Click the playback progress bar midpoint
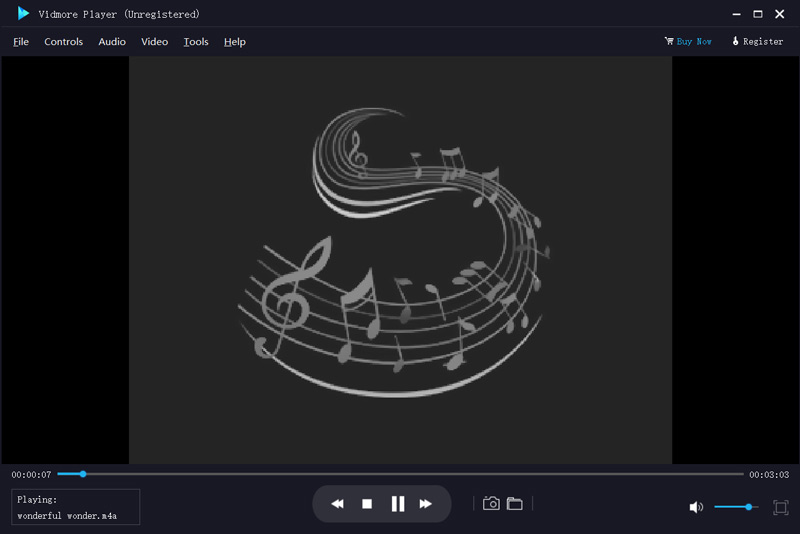The width and height of the screenshot is (800, 534). (400, 474)
